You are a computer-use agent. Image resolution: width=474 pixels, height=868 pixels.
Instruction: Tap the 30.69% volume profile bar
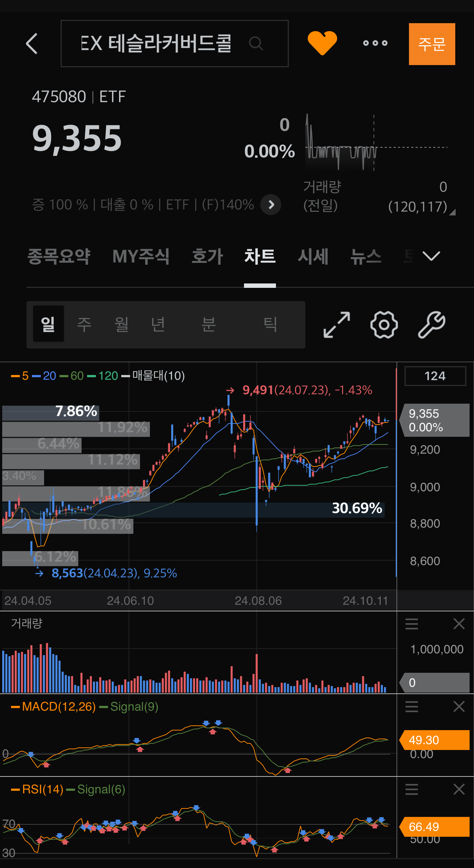pos(193,510)
